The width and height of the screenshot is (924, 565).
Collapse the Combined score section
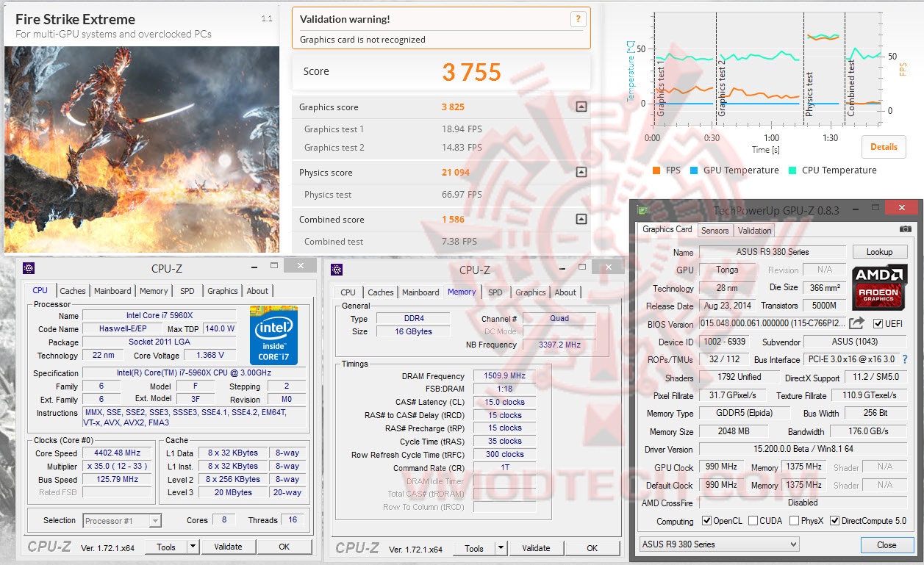581,219
